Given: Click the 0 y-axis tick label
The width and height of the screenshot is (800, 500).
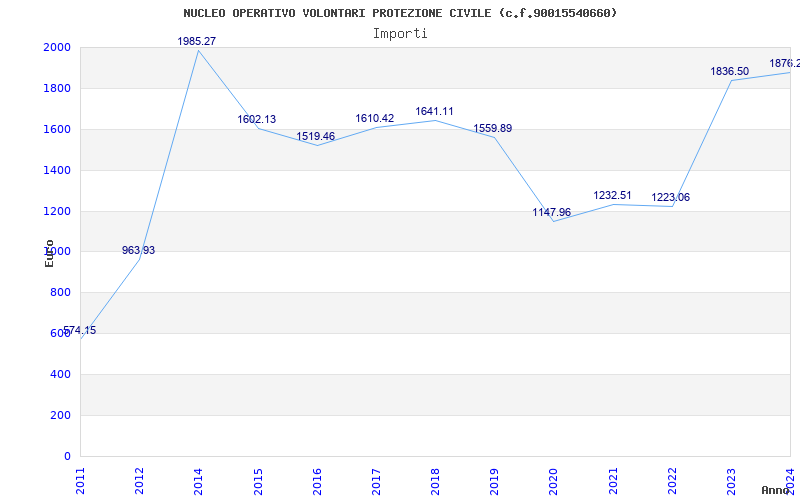Looking at the screenshot, I should (67, 456).
